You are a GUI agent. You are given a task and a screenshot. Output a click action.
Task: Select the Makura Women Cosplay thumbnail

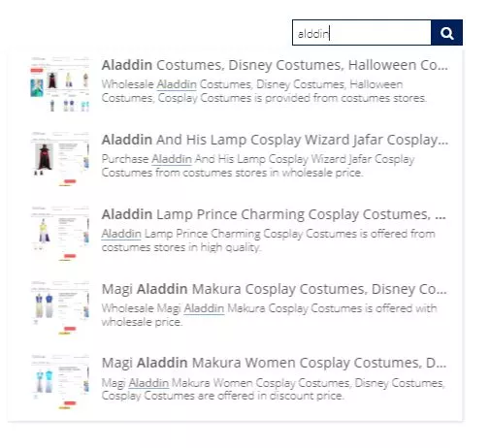(60, 382)
